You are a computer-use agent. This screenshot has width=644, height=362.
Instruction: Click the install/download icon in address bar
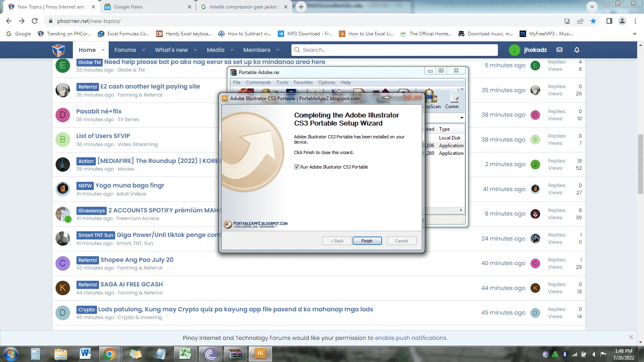(x=568, y=21)
